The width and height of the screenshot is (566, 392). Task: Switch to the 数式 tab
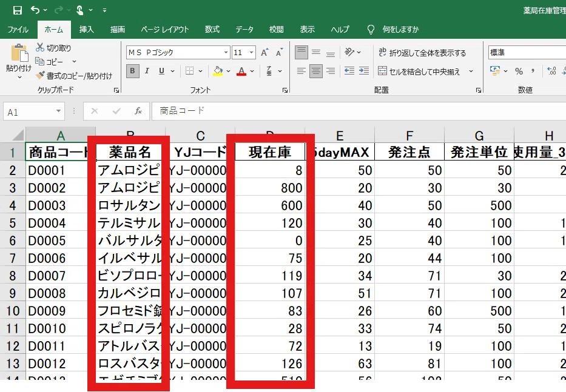click(212, 30)
